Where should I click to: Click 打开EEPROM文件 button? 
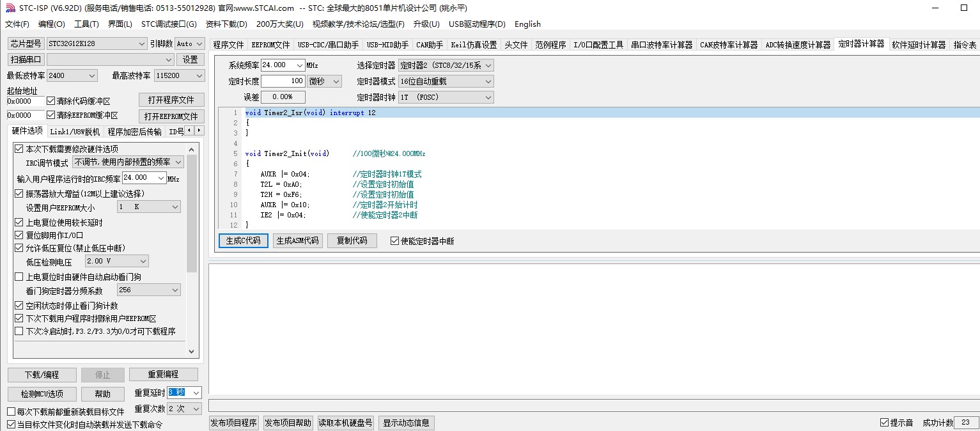171,116
